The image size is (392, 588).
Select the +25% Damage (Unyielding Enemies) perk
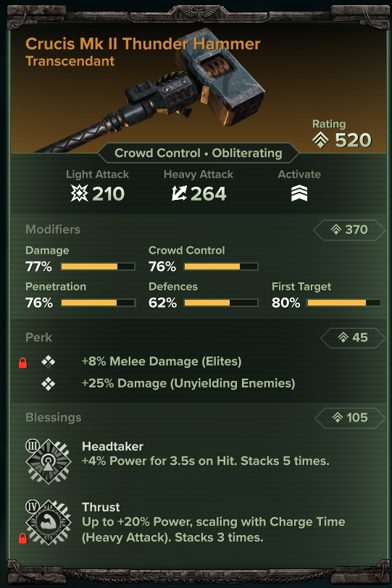click(x=188, y=383)
